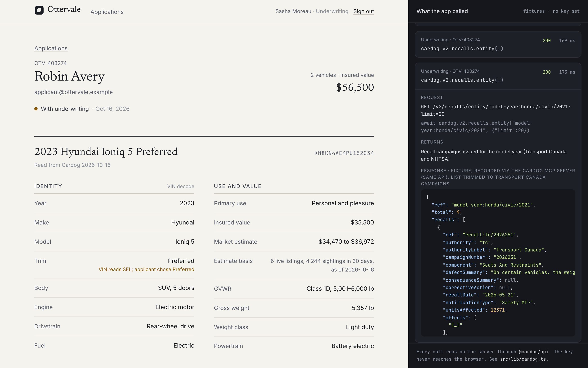
Task: Click the "unitsAffected": 12371 line
Action: tap(475, 310)
